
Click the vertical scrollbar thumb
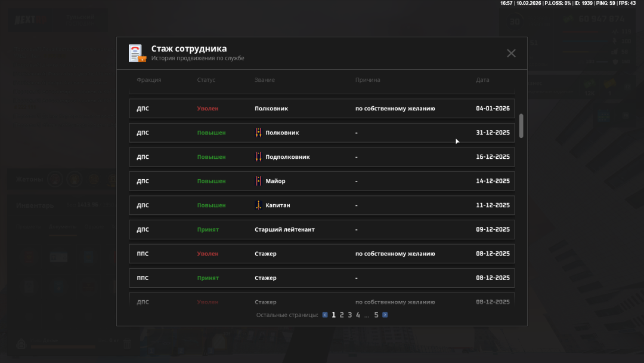pyautogui.click(x=521, y=125)
